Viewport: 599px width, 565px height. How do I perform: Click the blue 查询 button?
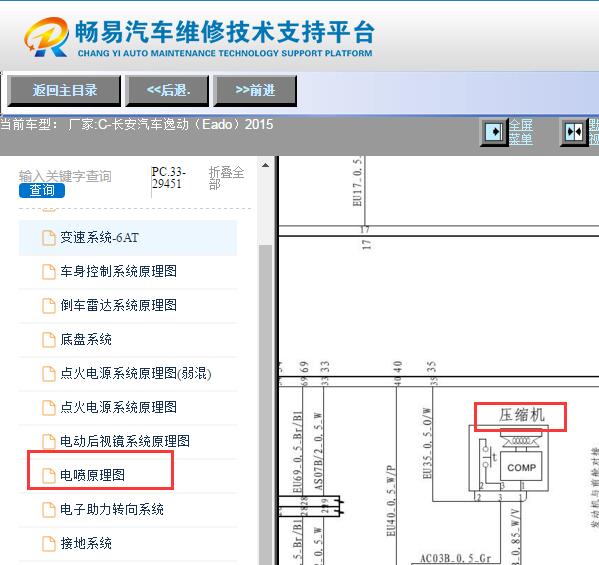42,190
